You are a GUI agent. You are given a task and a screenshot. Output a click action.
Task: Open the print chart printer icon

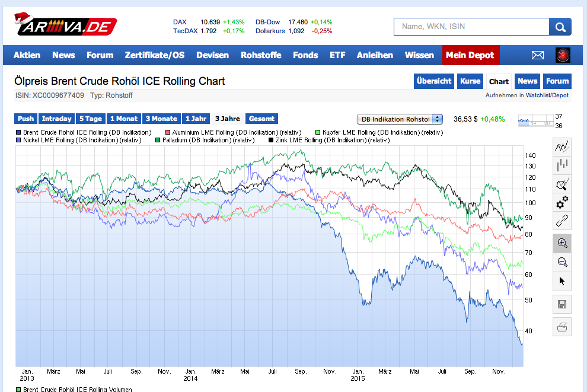click(562, 327)
